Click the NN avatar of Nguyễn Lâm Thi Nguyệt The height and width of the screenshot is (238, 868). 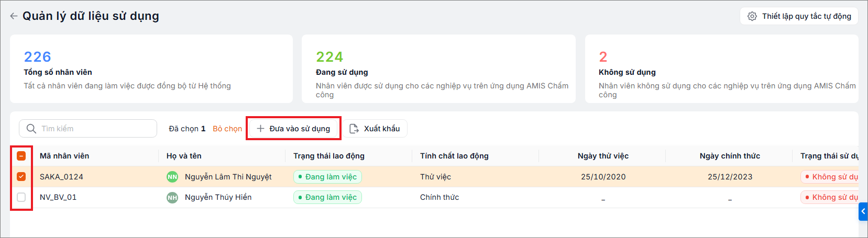coord(172,177)
